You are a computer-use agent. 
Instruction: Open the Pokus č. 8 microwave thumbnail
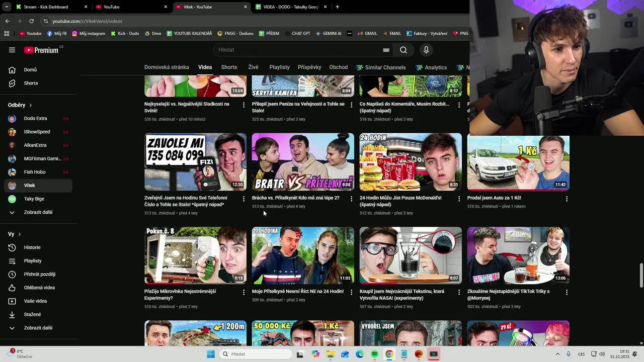point(196,255)
